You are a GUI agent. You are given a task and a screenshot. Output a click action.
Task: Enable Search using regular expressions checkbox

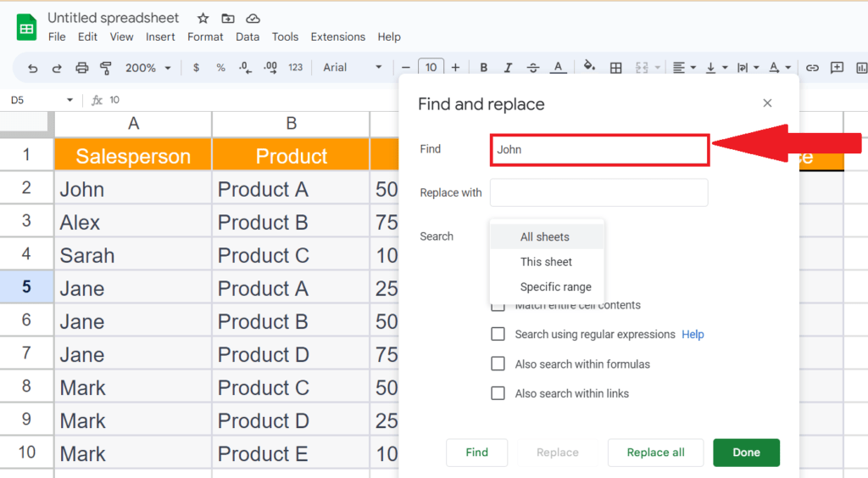(x=498, y=334)
